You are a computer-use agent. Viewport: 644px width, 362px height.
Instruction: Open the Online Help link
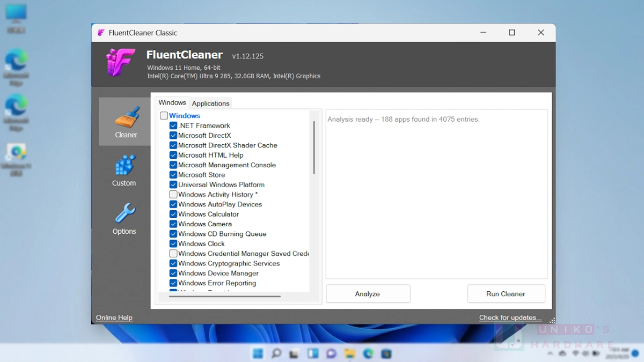tap(114, 317)
